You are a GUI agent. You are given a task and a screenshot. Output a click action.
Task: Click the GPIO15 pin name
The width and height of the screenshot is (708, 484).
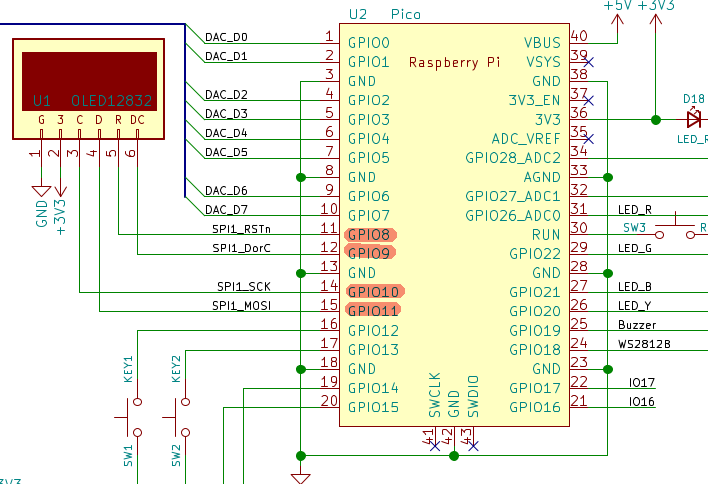pos(373,408)
